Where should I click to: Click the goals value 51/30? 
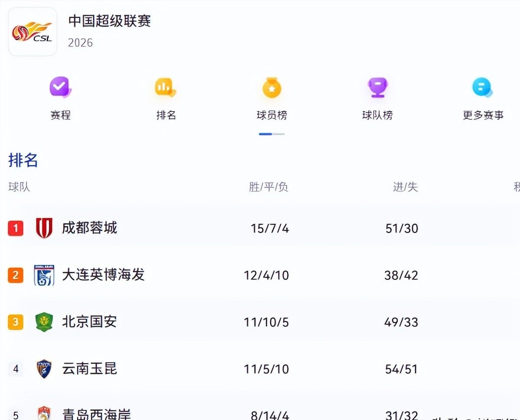point(401,228)
